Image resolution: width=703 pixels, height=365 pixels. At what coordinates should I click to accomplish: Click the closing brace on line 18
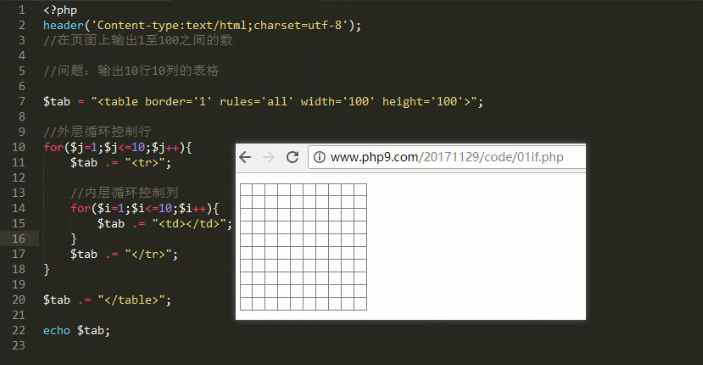47,269
